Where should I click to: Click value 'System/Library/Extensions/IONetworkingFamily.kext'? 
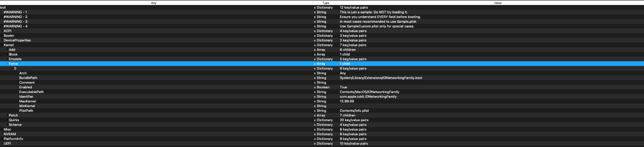point(381,78)
